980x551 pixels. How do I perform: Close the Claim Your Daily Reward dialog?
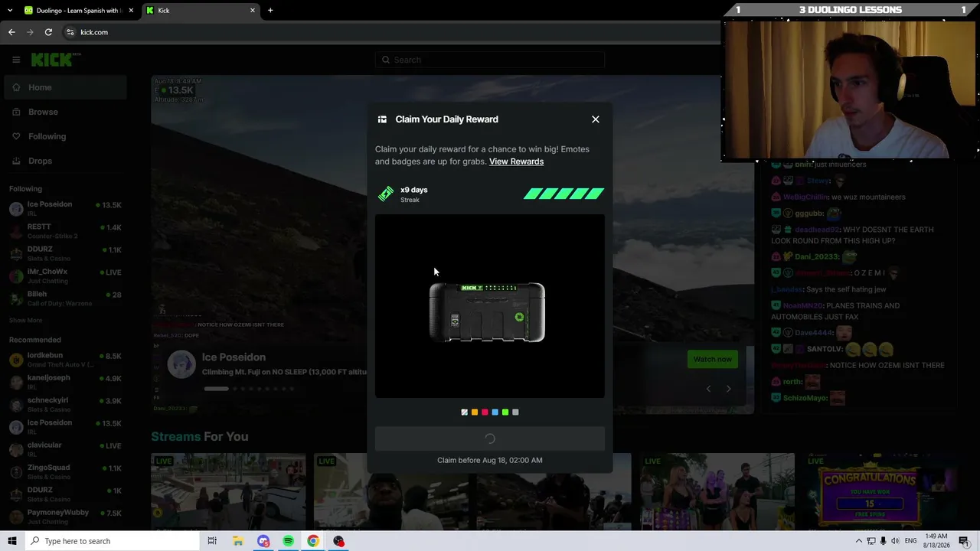[596, 119]
